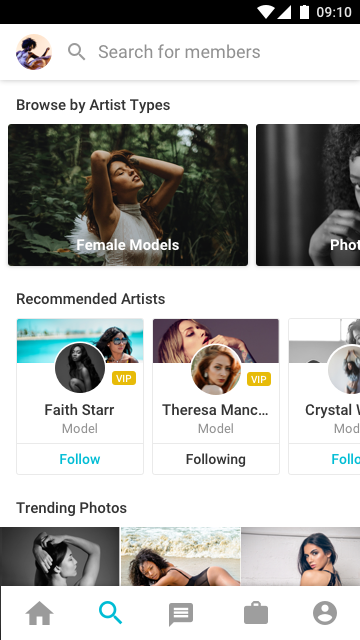View the beach trending photo

click(x=180, y=556)
